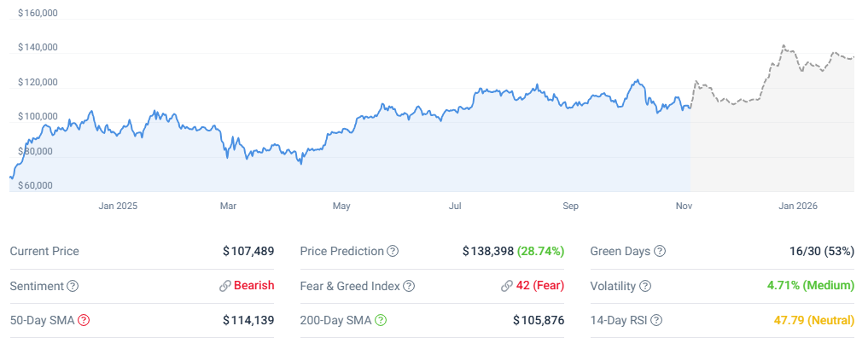Click the $138,398 price prediction value
The image size is (868, 361).
point(487,252)
